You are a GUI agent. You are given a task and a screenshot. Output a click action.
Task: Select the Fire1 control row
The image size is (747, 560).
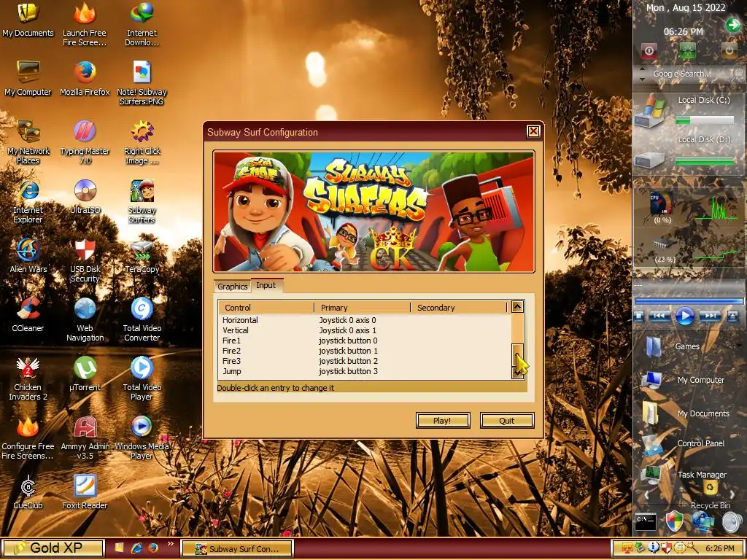[x=365, y=341]
